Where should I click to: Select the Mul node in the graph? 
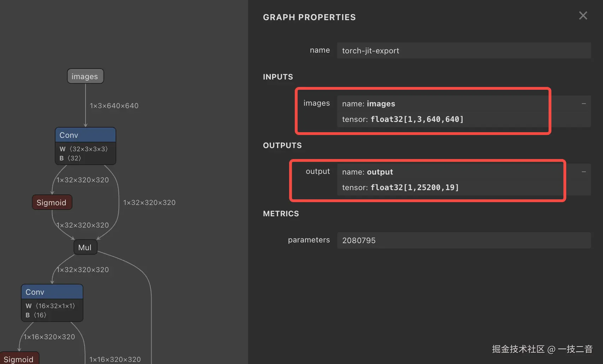[x=85, y=247]
